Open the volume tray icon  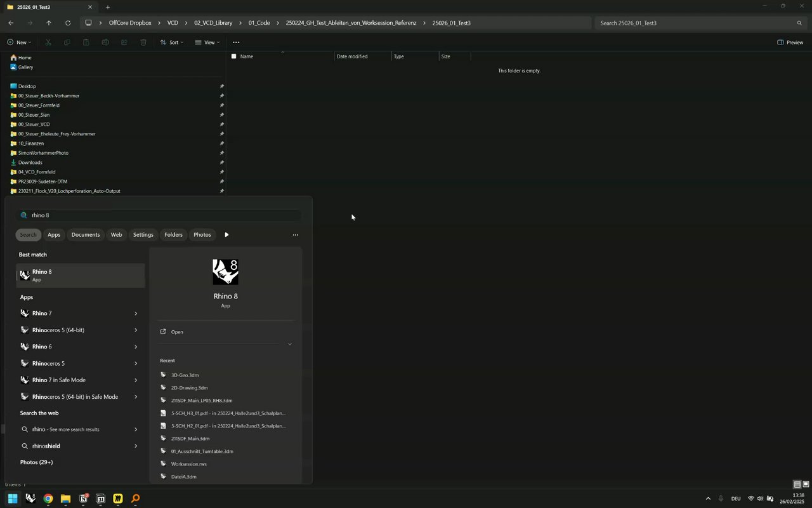coord(761,498)
